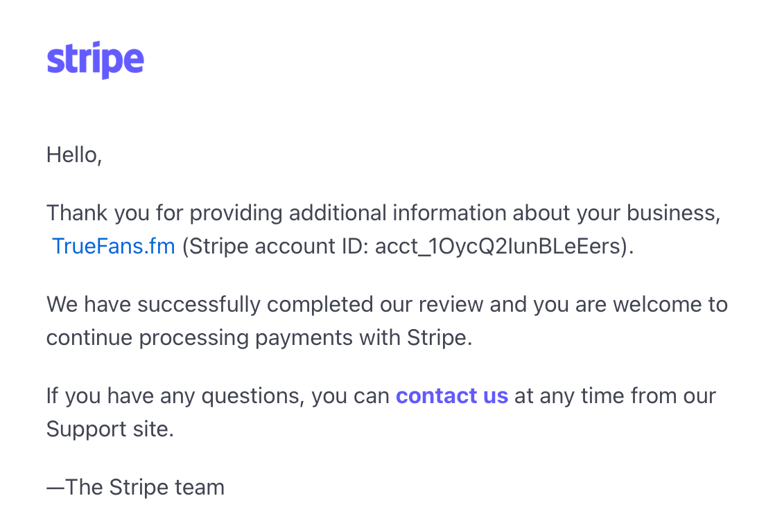757x532 pixels.
Task: Click "at any time from our" text
Action: 615,396
